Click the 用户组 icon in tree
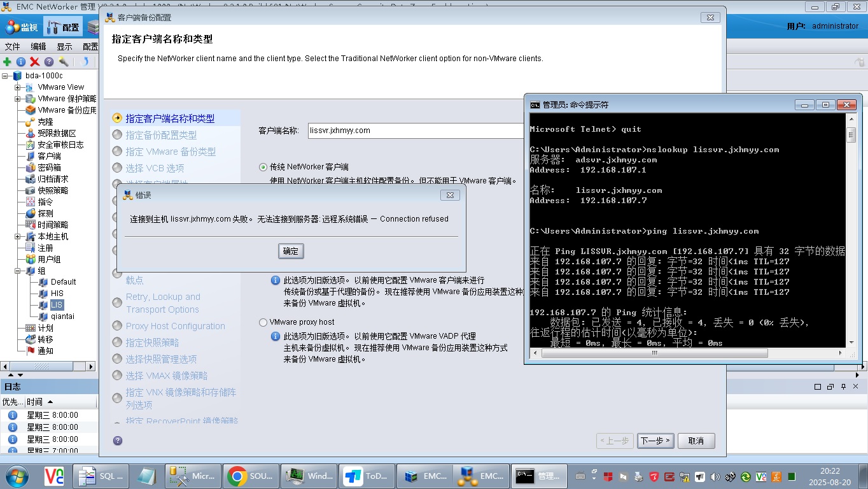868x489 pixels. (x=31, y=259)
